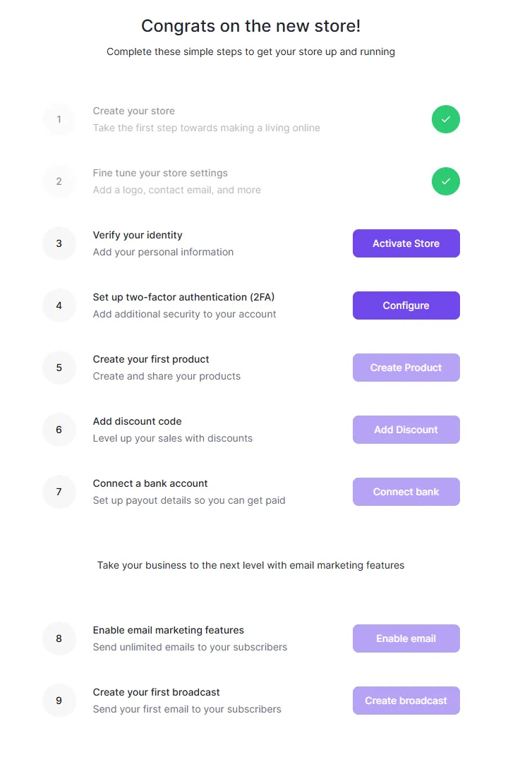Select the step 7 number circle
Viewport: 532px width, 757px height.
pos(59,492)
